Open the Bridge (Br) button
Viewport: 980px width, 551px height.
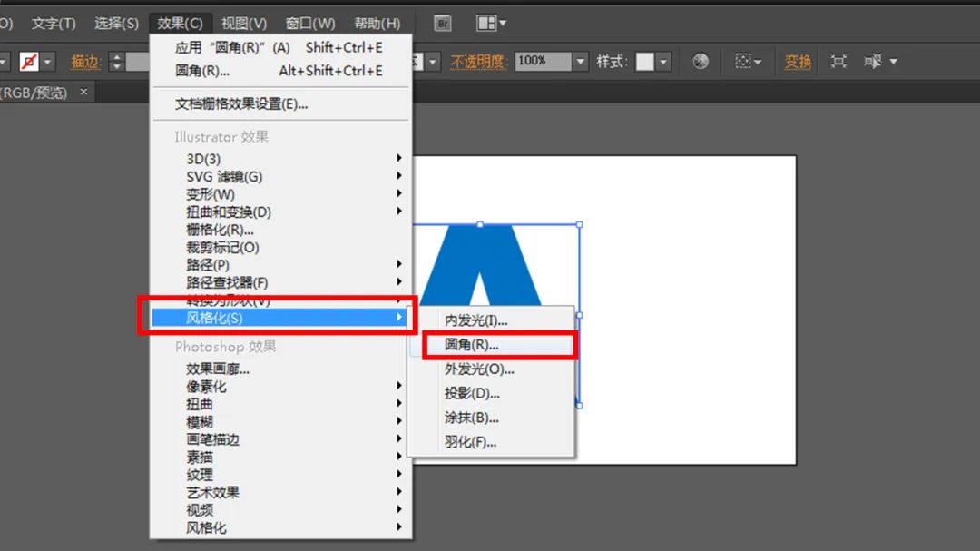tap(443, 23)
